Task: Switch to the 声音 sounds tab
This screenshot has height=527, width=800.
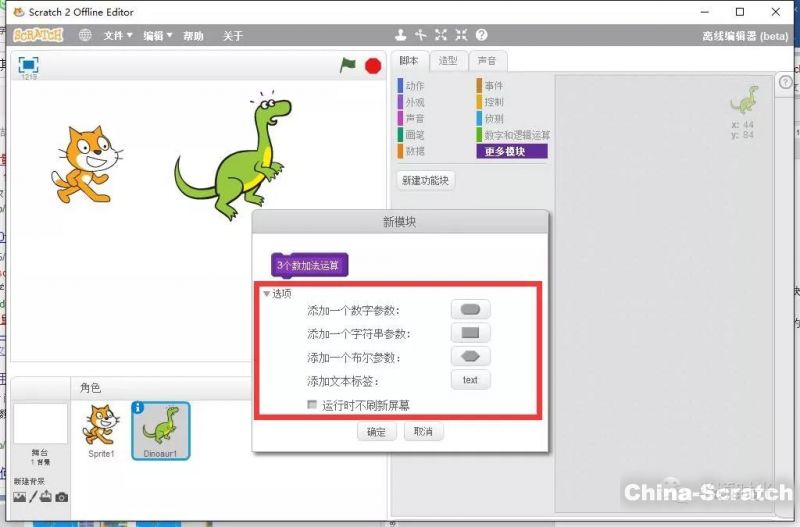Action: (x=485, y=61)
